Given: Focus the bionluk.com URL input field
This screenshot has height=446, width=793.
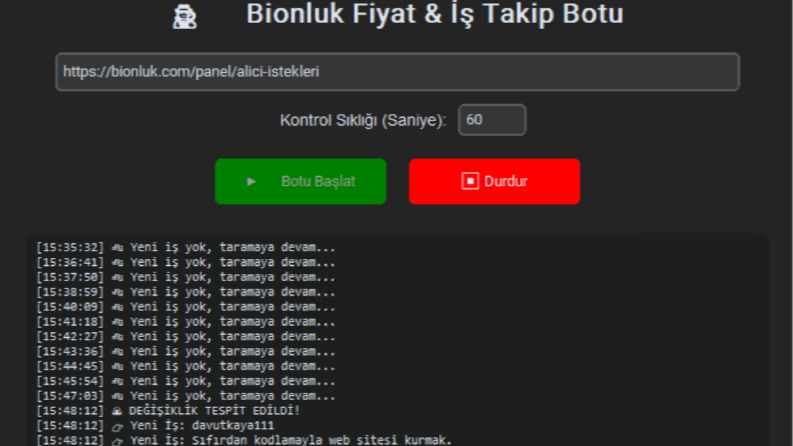Looking at the screenshot, I should click(x=398, y=72).
